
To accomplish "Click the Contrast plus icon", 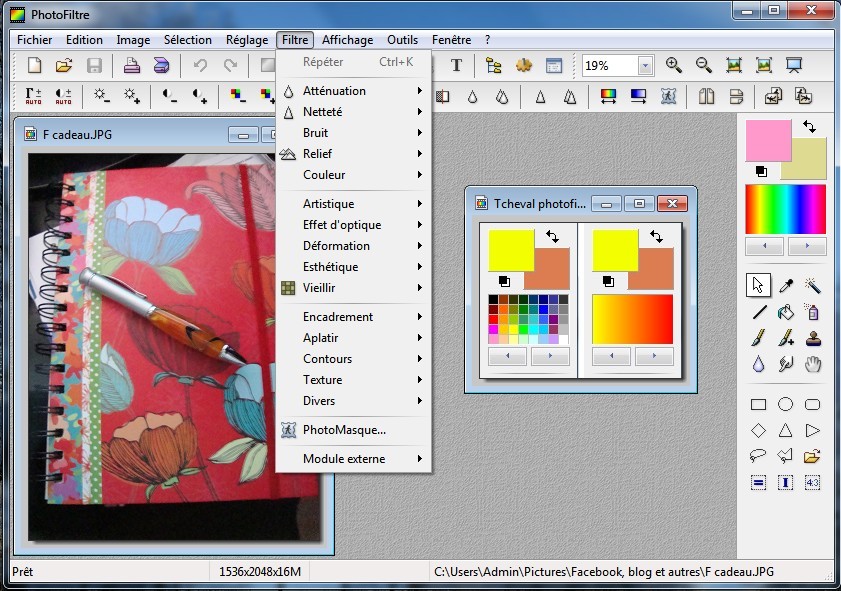I will [x=200, y=96].
